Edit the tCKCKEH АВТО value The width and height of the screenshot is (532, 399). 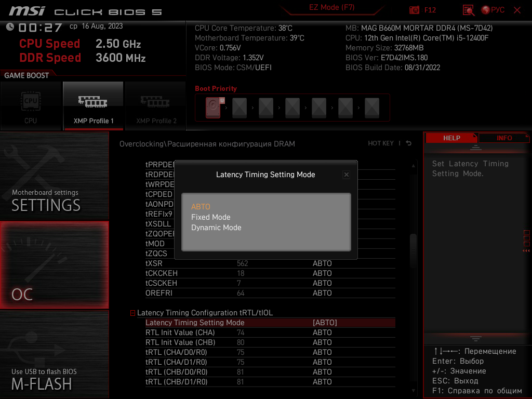click(x=322, y=273)
